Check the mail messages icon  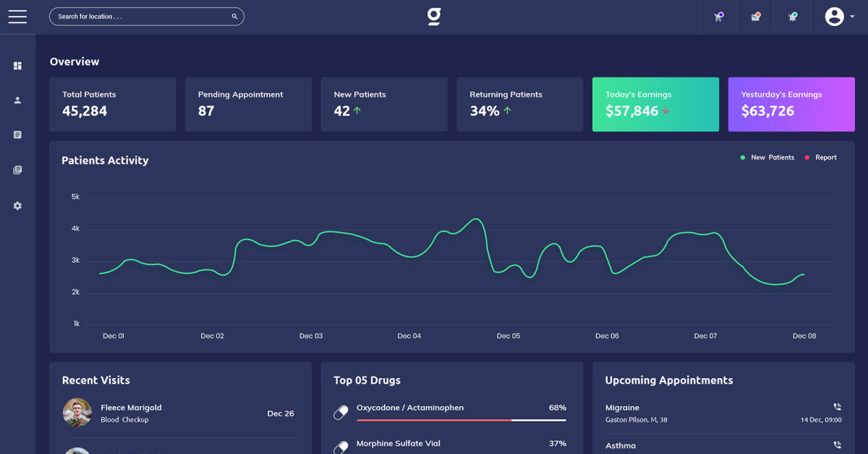pyautogui.click(x=755, y=17)
